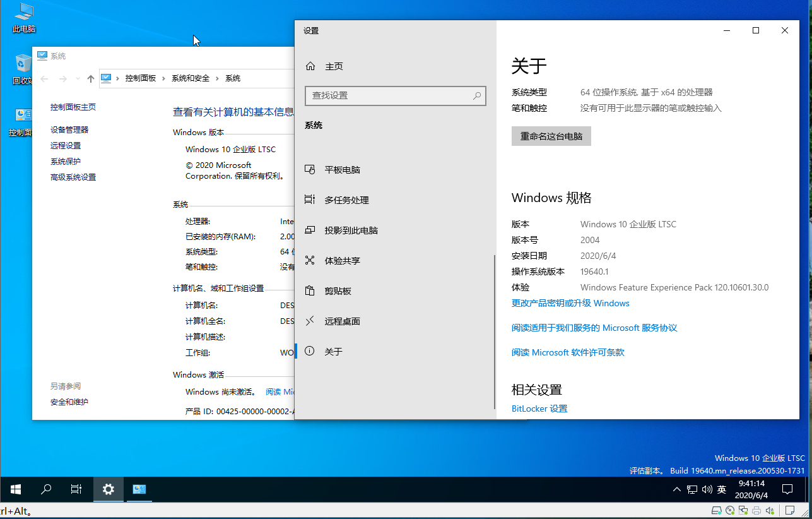Image resolution: width=812 pixels, height=519 pixels.
Task: Click the VM sound card status icon
Action: [x=770, y=510]
